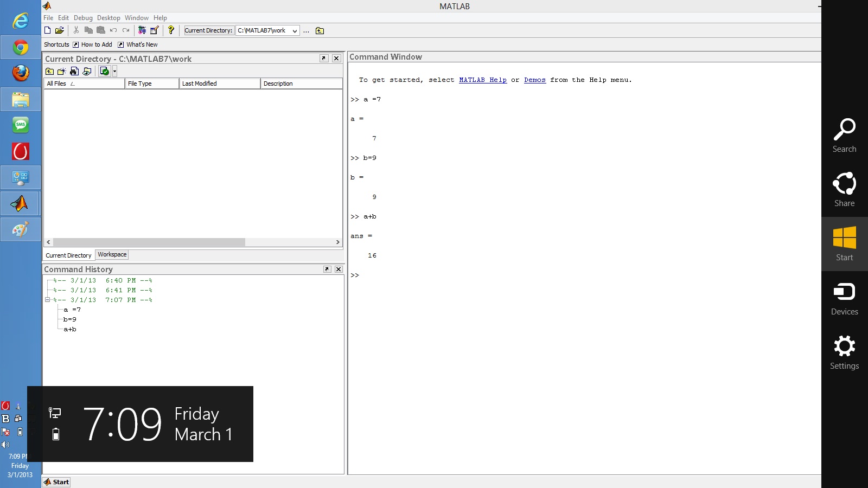Go up one level in Current Directory panel
868x488 pixels.
point(49,71)
